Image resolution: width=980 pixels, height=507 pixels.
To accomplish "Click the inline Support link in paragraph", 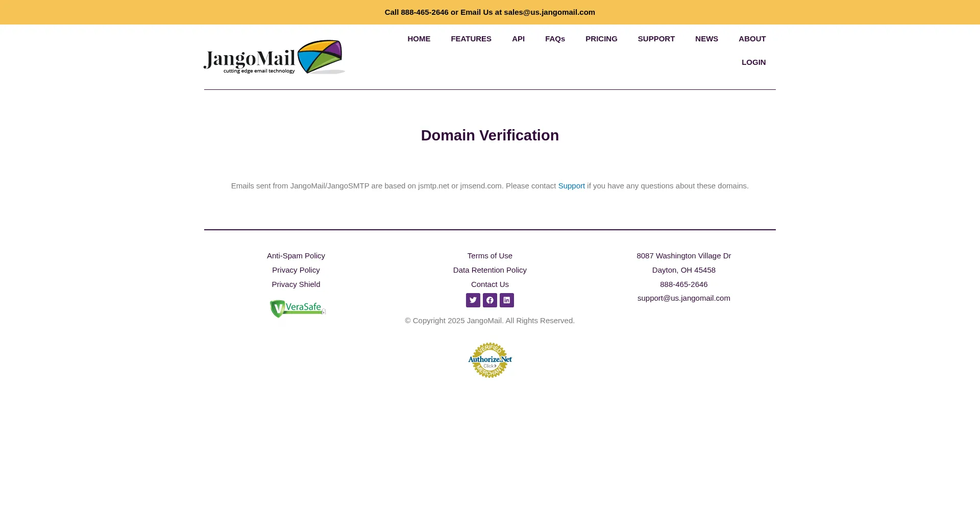I will click(571, 186).
